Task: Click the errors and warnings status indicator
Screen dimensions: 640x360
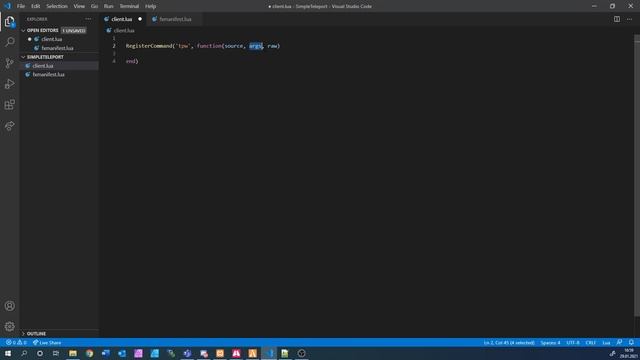Action: 16,342
